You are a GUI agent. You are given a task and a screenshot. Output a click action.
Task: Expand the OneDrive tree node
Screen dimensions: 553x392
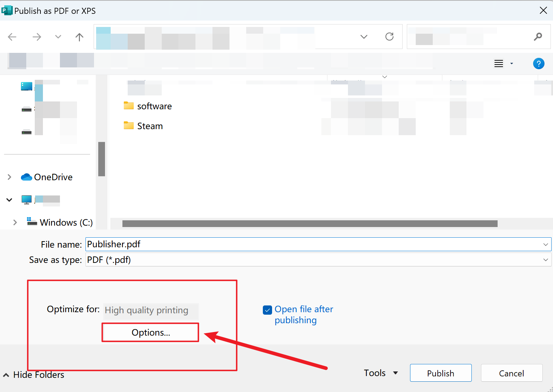point(10,177)
